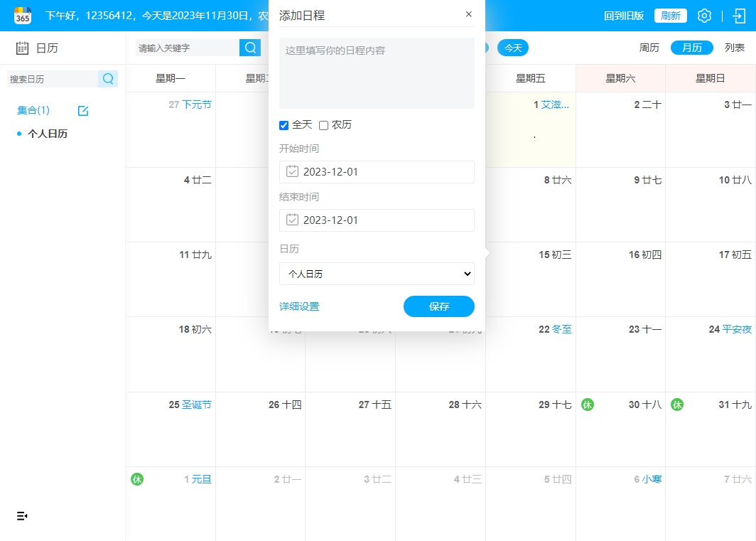
Task: Click the 365 calendar logo icon
Action: 23,15
